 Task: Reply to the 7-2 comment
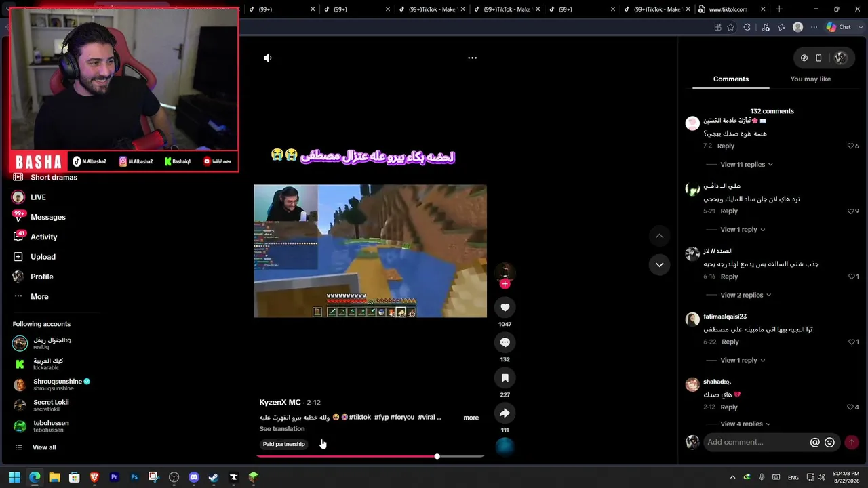(x=726, y=146)
